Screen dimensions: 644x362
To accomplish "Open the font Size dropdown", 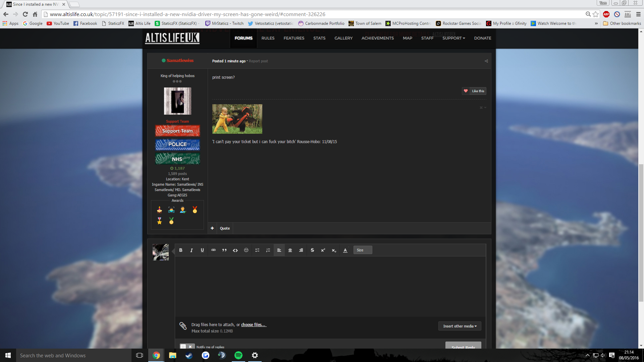I will click(x=363, y=250).
